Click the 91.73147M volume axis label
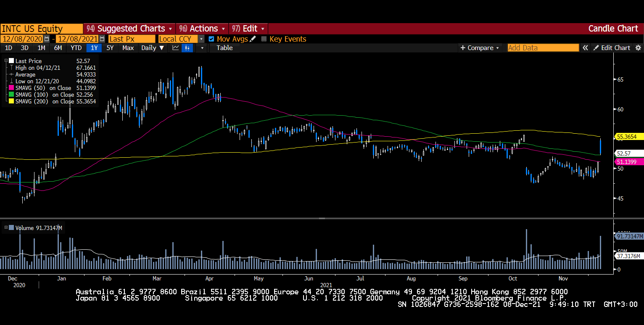 coord(629,236)
